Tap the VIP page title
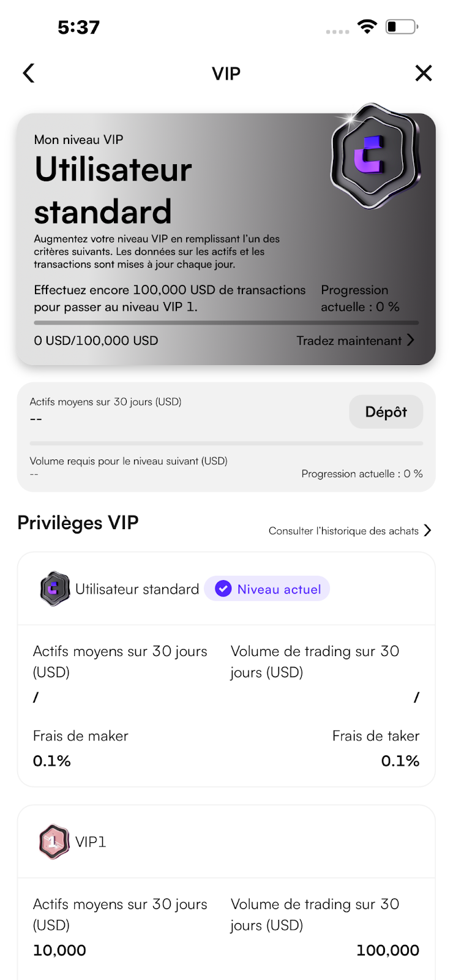453x980 pixels. click(226, 73)
